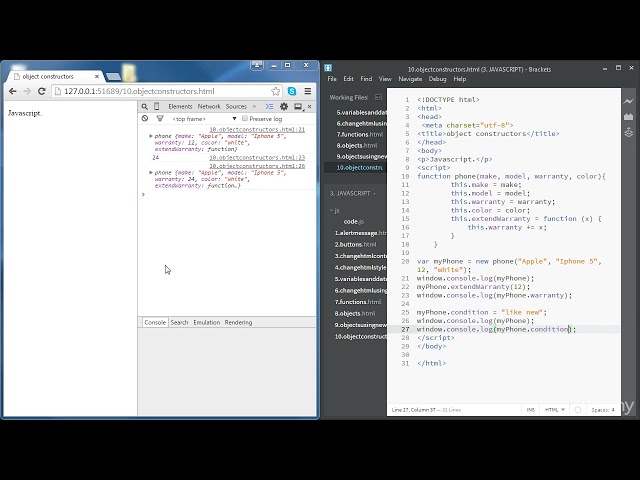640x480 pixels.
Task: Select the Emulation drawer tab
Action: [207, 322]
